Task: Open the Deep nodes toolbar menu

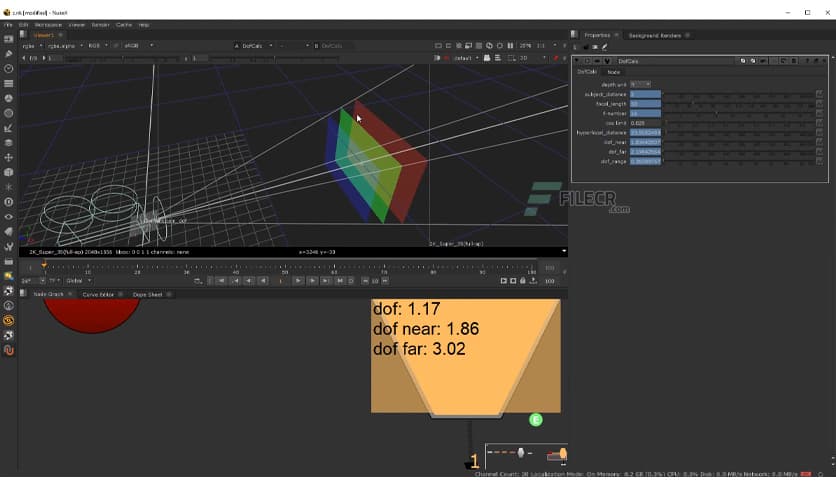Action: [9, 202]
